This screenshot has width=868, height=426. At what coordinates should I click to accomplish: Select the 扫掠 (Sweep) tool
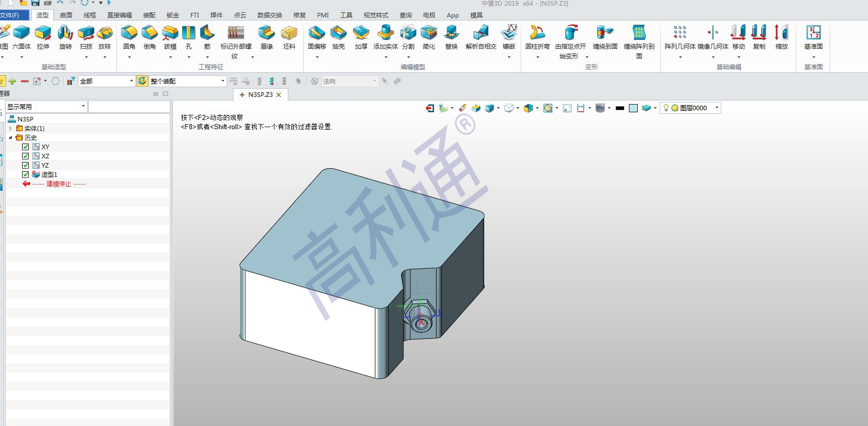click(86, 34)
